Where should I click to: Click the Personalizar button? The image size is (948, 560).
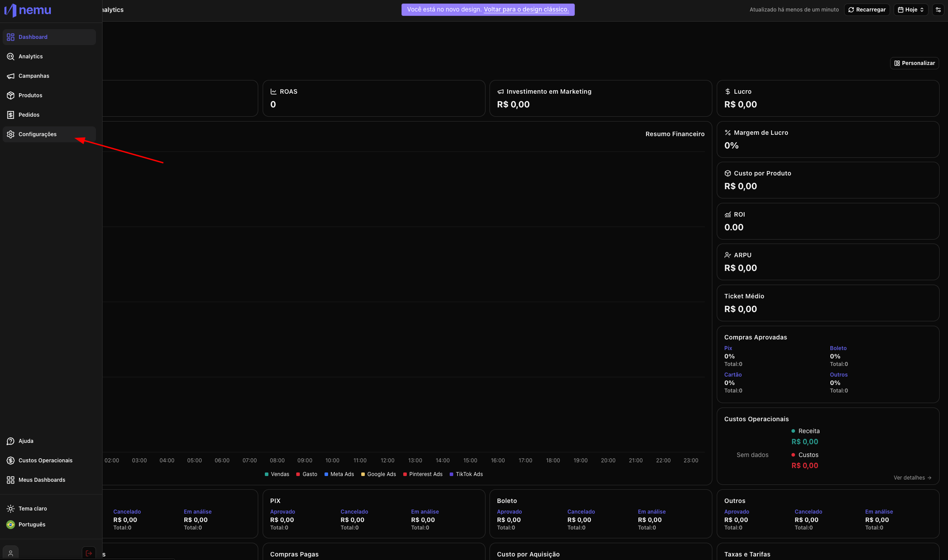[x=914, y=63]
